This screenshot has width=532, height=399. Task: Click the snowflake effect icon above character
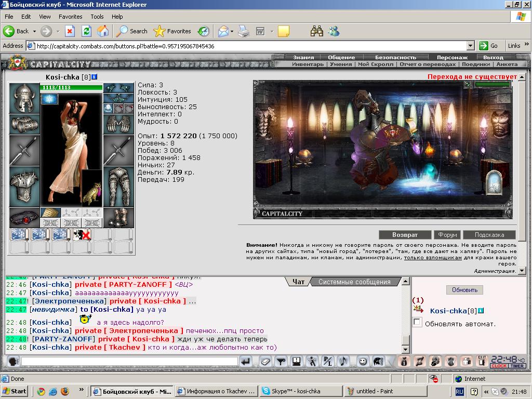click(49, 100)
